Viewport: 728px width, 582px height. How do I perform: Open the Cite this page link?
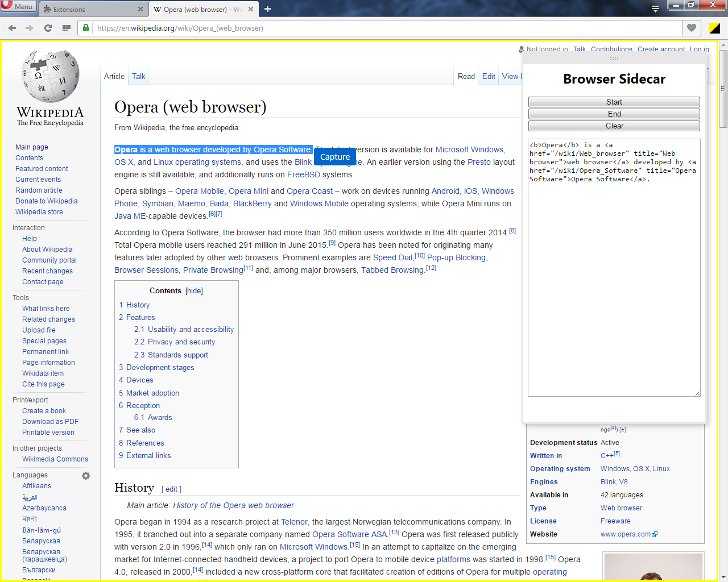tap(43, 384)
